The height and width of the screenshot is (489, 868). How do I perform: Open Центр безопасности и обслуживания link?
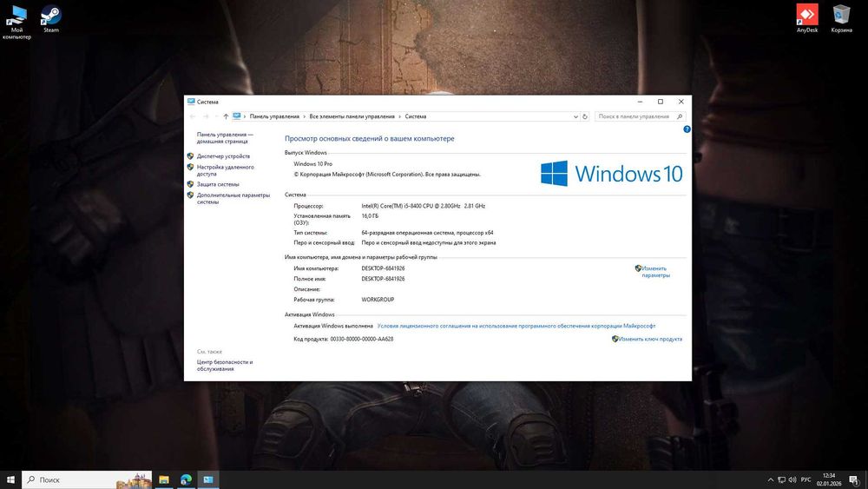click(x=225, y=365)
